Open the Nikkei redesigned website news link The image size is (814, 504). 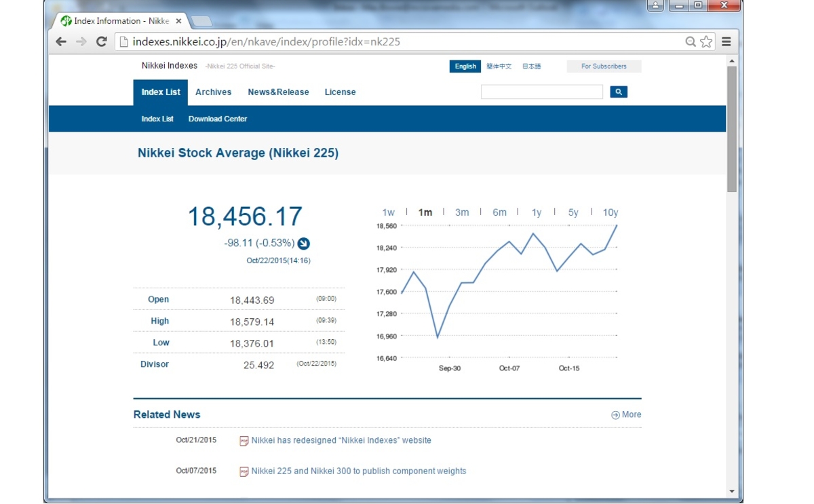pyautogui.click(x=341, y=440)
